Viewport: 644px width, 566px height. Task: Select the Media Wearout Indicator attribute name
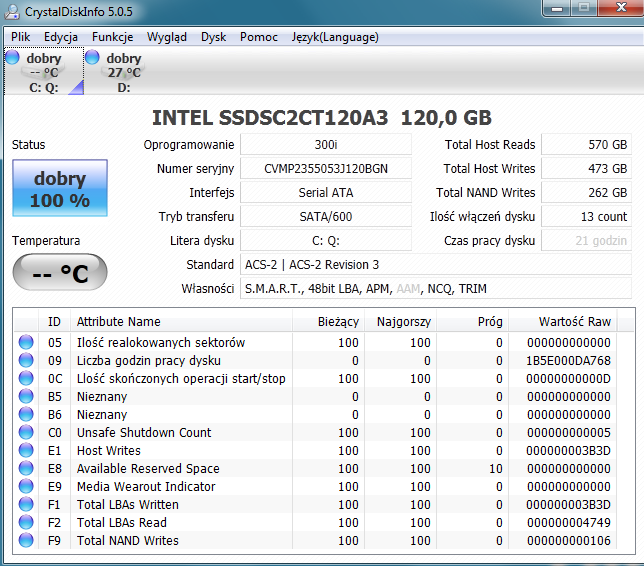coord(146,486)
